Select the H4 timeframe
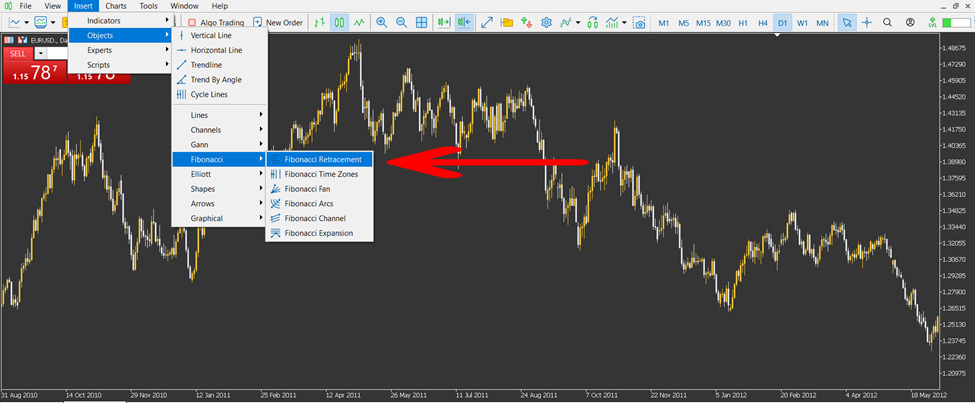This screenshot has width=975, height=403. pos(763,22)
